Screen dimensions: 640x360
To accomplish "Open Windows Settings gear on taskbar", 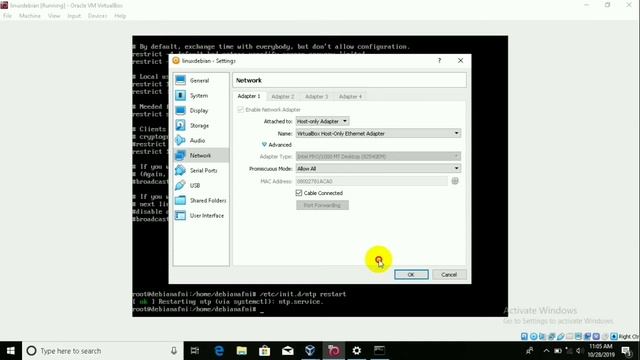I will [x=357, y=351].
